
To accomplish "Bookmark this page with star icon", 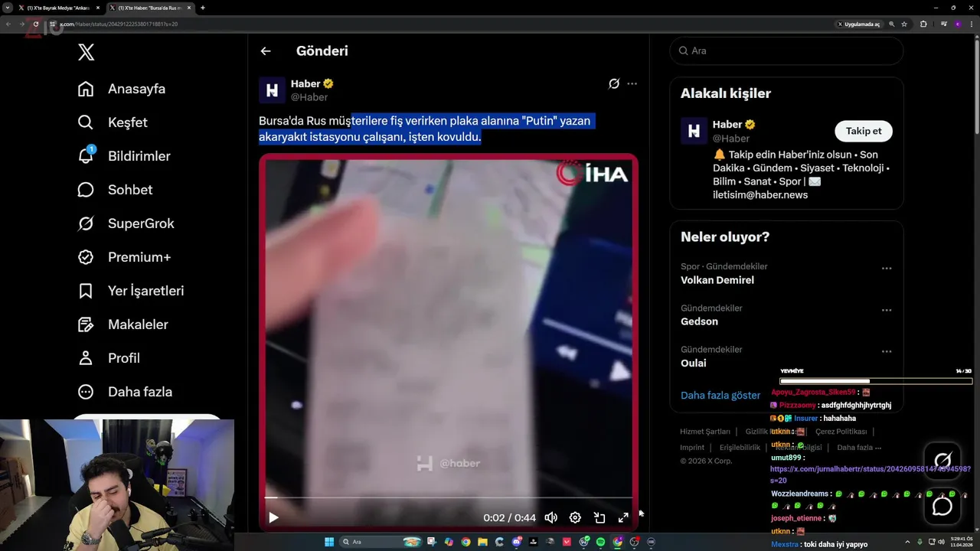I will tap(904, 24).
